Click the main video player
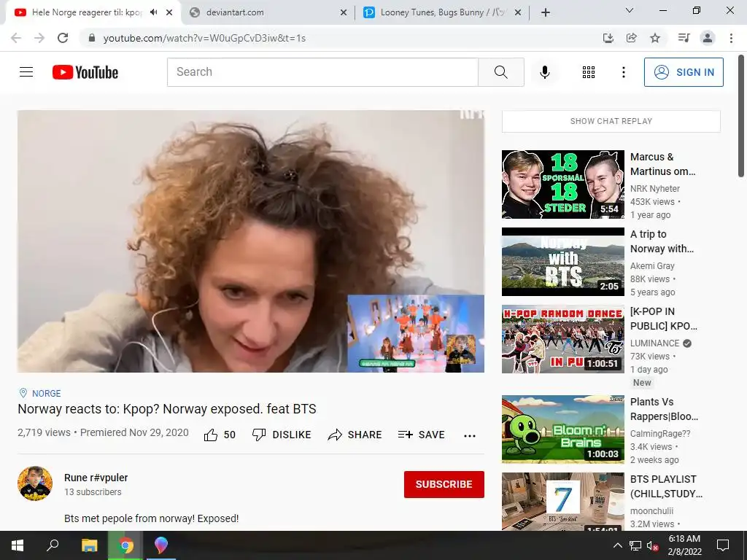This screenshot has width=747, height=560. [x=251, y=241]
